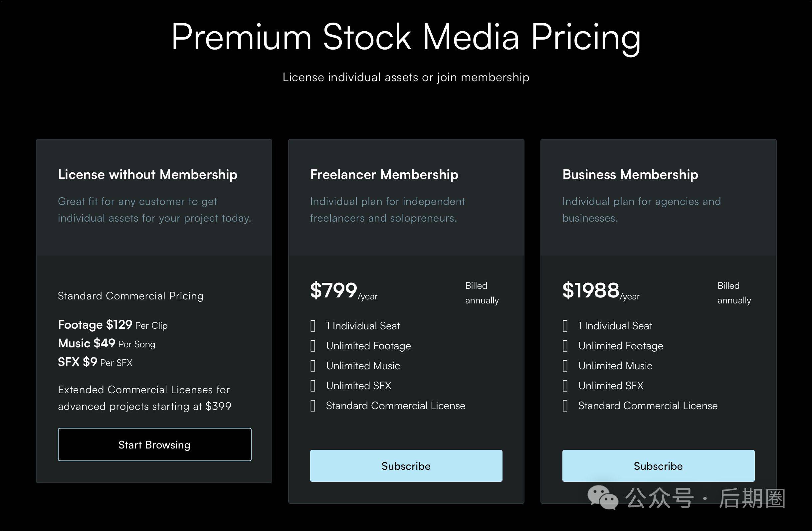This screenshot has height=531, width=812.
Task: Click the $799 per year price
Action: pos(344,291)
